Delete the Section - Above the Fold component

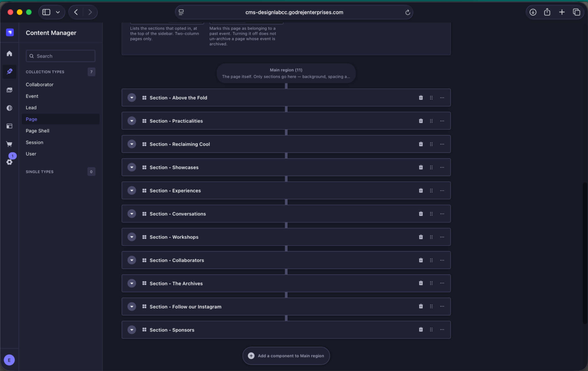421,98
